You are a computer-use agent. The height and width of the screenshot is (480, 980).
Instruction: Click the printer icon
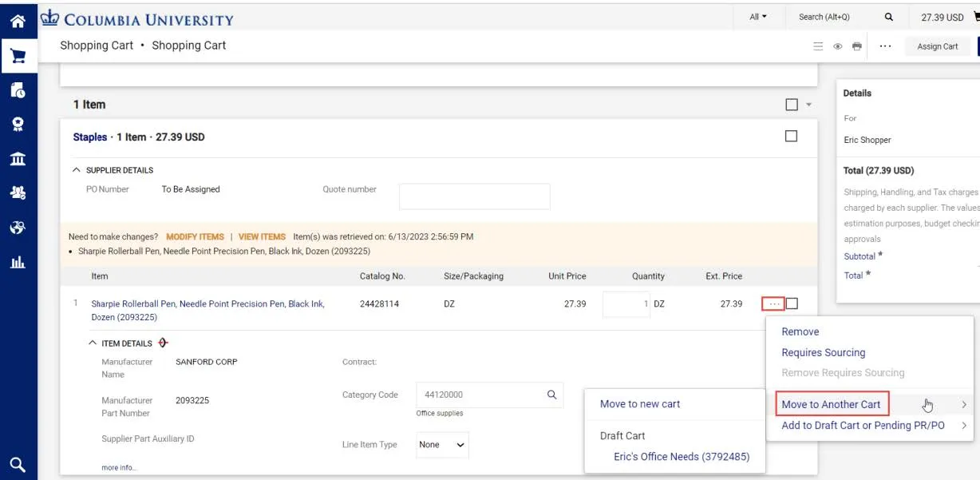857,46
